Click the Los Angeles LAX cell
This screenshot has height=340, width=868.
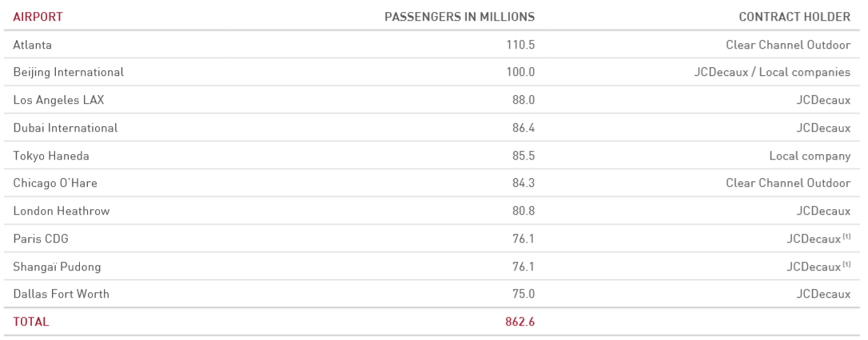58,101
